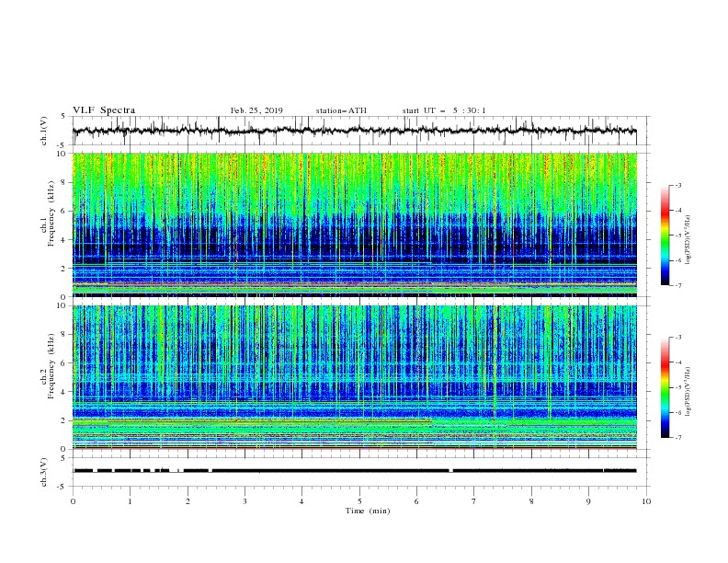Click the upper PSD color bar
The width and height of the screenshot is (728, 563).
click(665, 236)
